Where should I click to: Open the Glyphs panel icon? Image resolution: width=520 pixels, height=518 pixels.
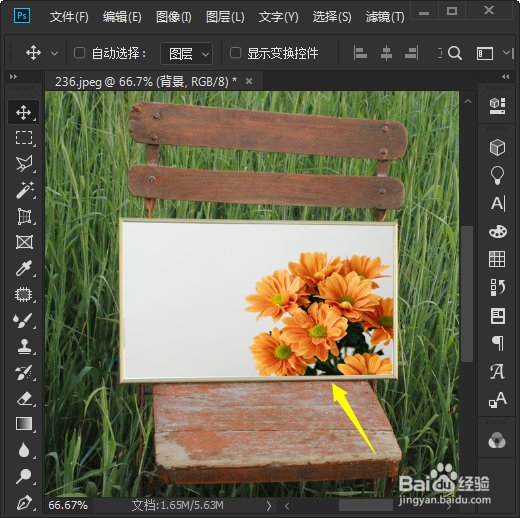[x=497, y=371]
